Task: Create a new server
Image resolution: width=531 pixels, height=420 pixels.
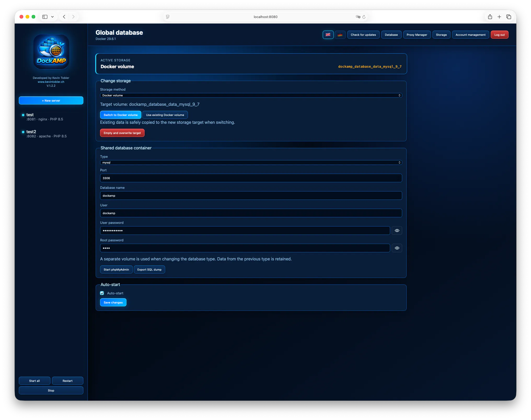Action: coord(51,101)
